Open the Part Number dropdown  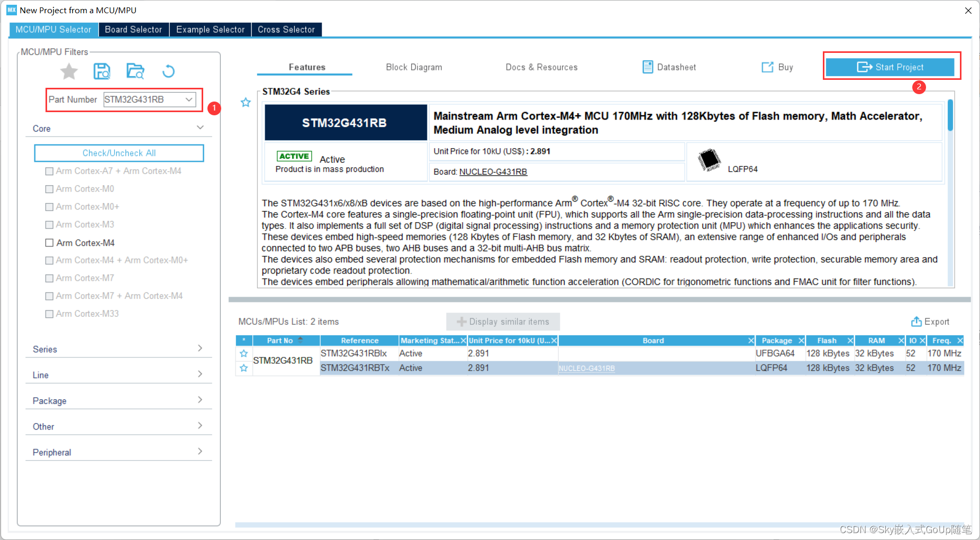(189, 99)
